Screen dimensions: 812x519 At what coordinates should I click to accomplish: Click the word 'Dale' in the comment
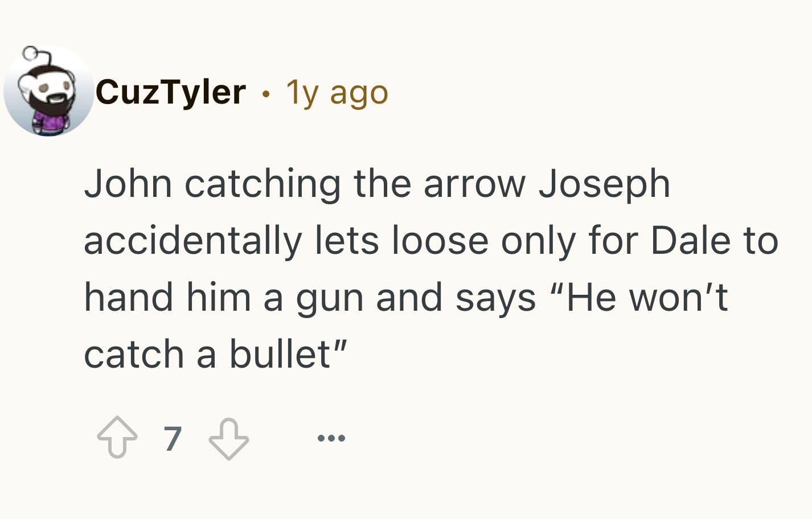690,240
